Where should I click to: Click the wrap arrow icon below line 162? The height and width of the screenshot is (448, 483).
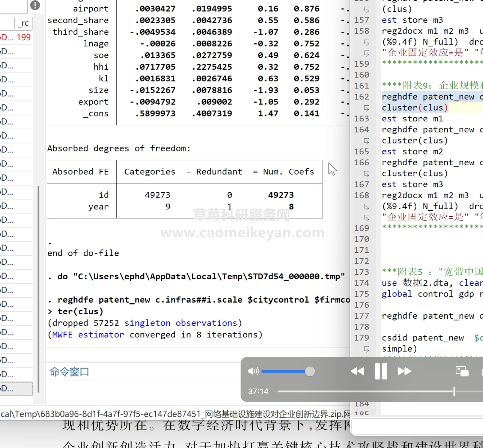(366, 108)
